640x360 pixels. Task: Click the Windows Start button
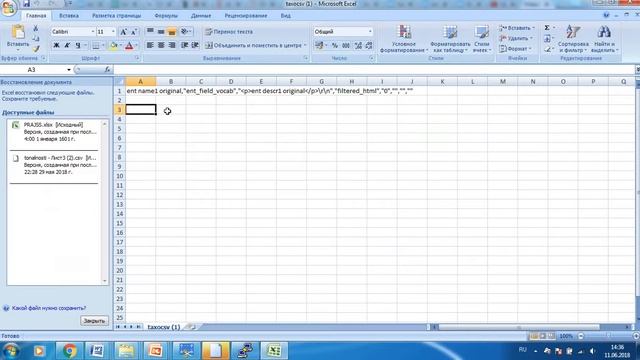tap(11, 351)
